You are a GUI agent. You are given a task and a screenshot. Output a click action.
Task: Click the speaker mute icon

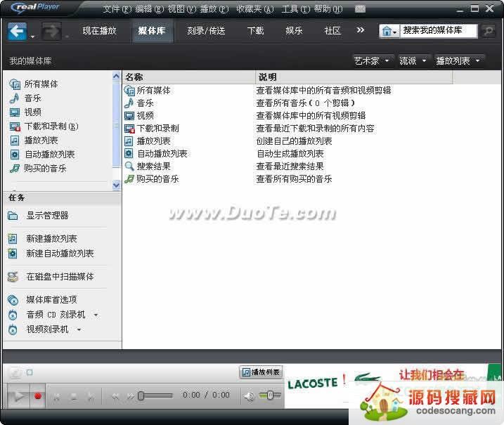[x=249, y=396]
